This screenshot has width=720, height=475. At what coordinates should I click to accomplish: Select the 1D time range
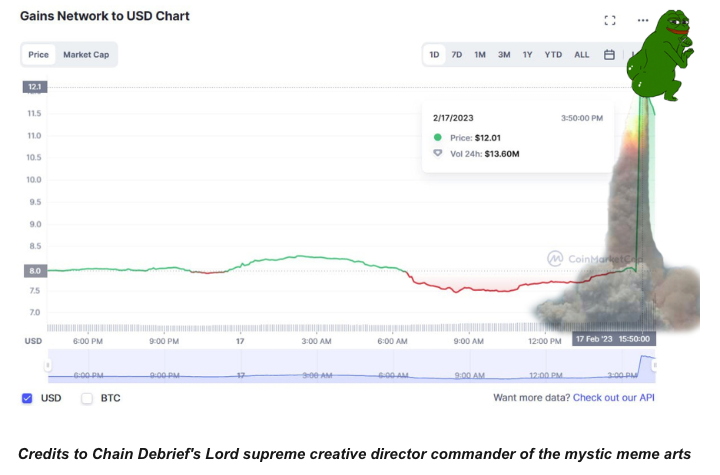[x=434, y=55]
